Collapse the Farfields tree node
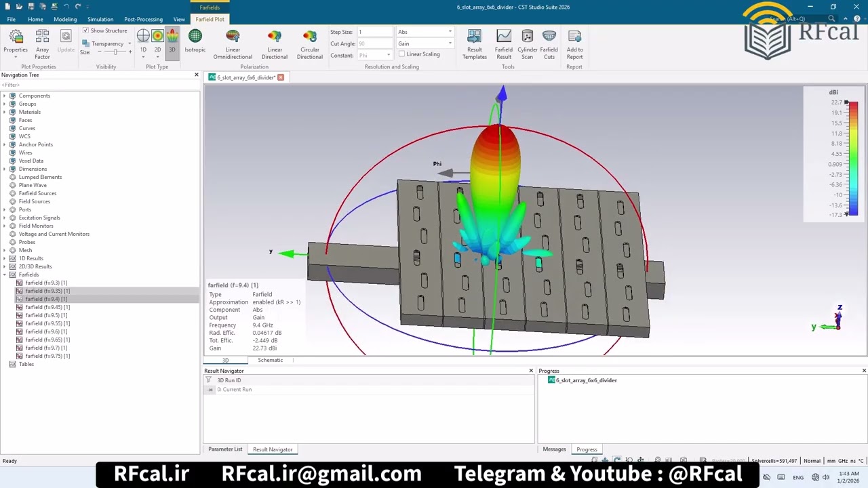The width and height of the screenshot is (868, 488). (5, 274)
